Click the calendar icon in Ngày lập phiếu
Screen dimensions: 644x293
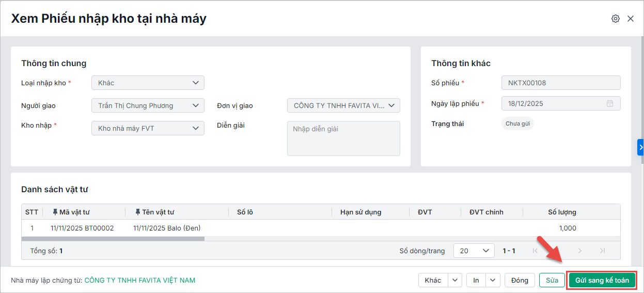tap(610, 103)
